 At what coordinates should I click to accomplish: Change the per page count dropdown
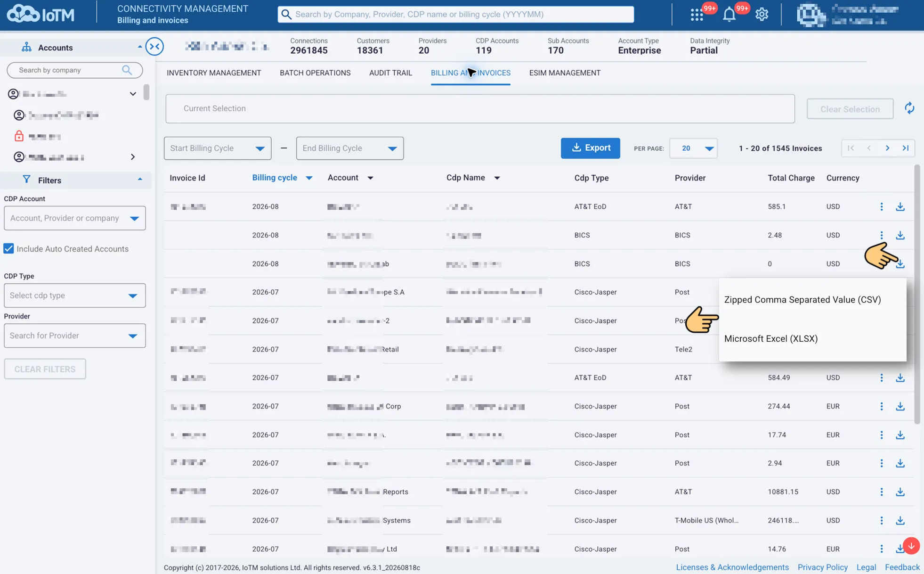(x=693, y=148)
